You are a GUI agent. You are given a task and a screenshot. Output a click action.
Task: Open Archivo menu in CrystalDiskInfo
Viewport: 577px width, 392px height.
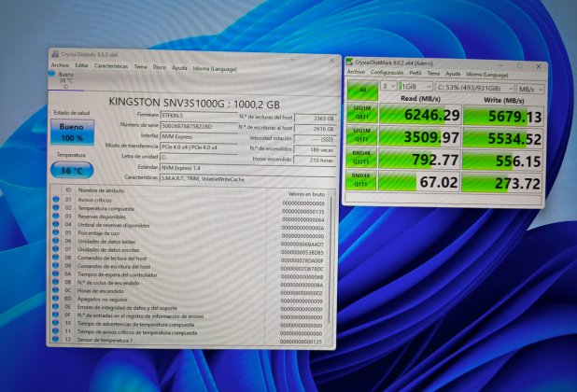click(60, 65)
